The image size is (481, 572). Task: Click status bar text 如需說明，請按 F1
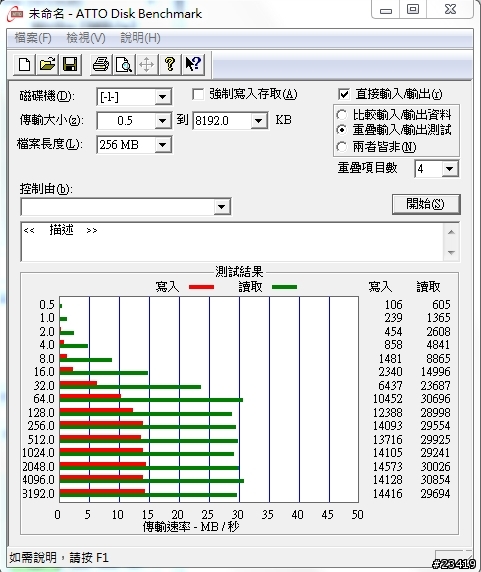click(59, 558)
